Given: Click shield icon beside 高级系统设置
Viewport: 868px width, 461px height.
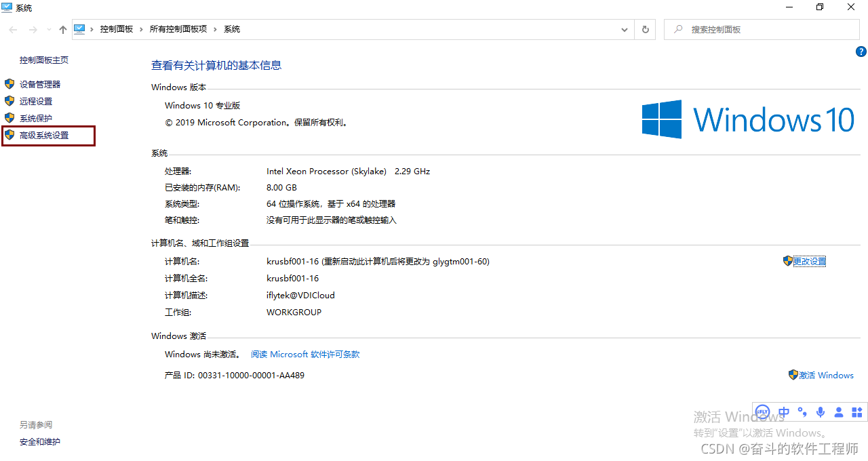Looking at the screenshot, I should pos(9,135).
